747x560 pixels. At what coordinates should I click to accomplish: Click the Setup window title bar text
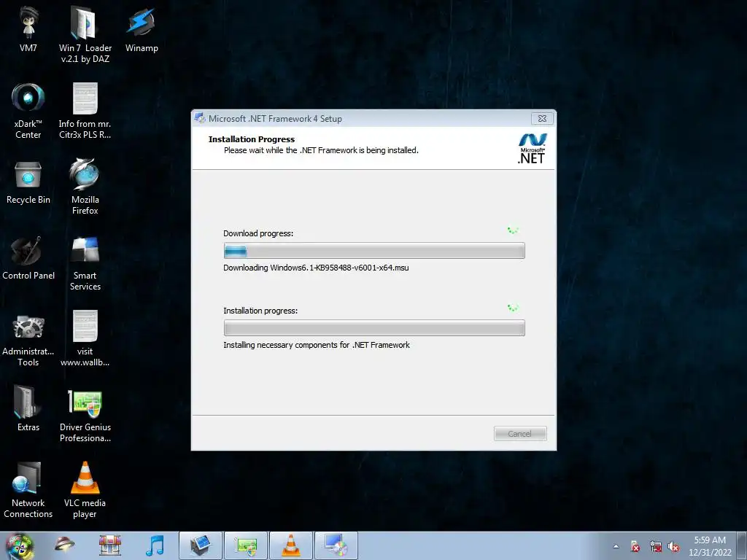tap(275, 119)
